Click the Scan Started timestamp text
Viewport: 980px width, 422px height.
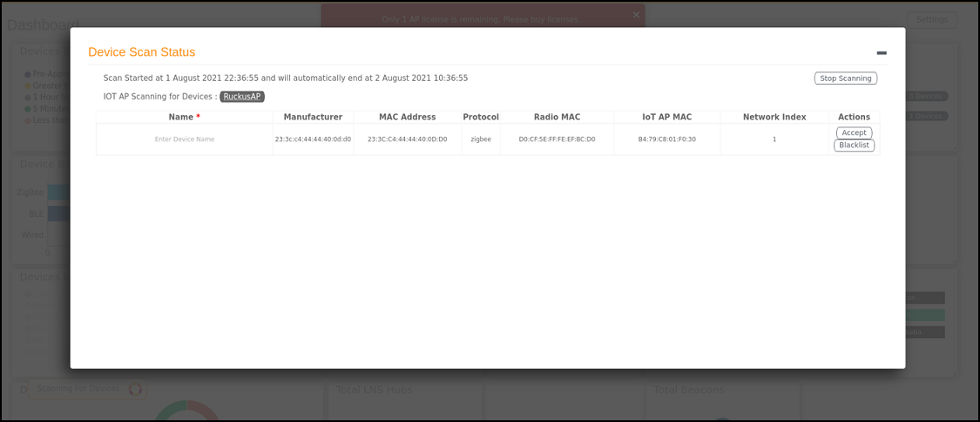286,78
